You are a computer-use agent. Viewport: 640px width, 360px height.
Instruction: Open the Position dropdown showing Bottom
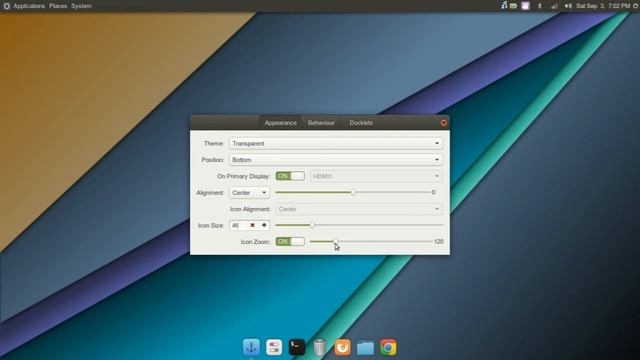point(336,160)
